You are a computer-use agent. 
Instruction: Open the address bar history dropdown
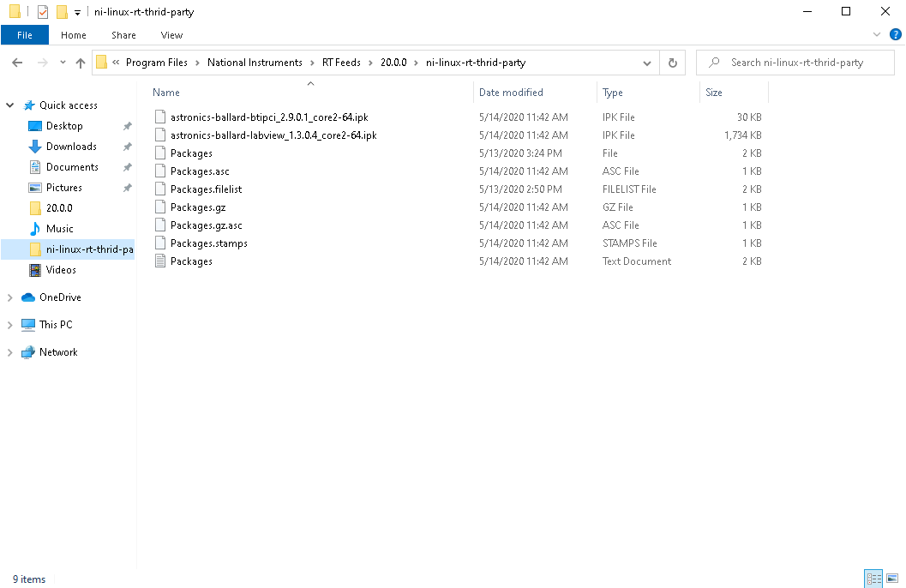647,63
